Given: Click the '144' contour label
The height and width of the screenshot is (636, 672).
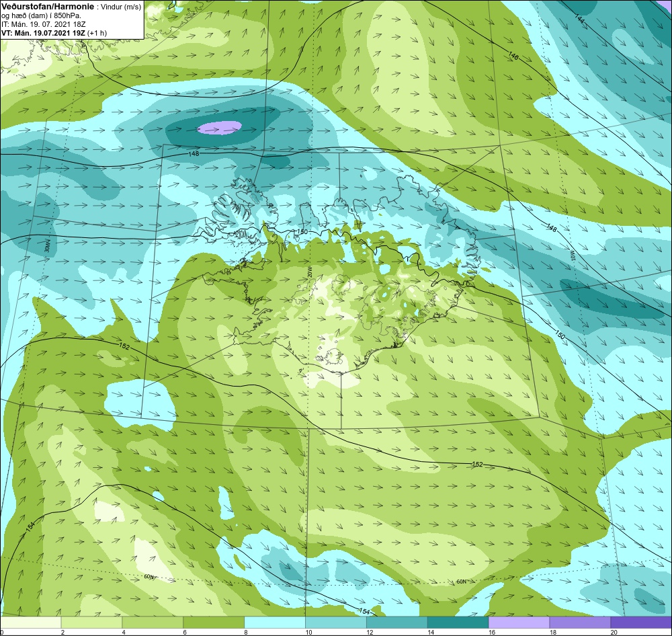Looking at the screenshot, I should coord(579,19).
